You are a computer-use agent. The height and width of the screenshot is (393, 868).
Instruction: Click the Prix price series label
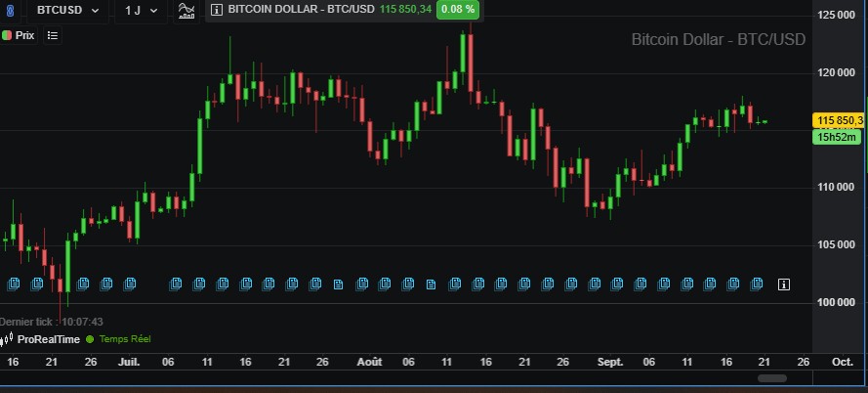pyautogui.click(x=25, y=35)
